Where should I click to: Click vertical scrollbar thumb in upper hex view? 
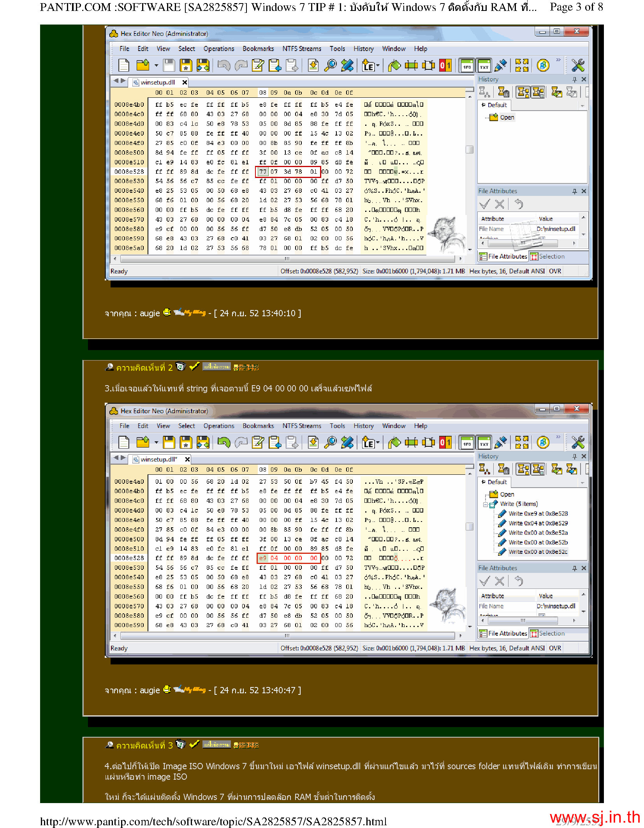click(x=470, y=150)
